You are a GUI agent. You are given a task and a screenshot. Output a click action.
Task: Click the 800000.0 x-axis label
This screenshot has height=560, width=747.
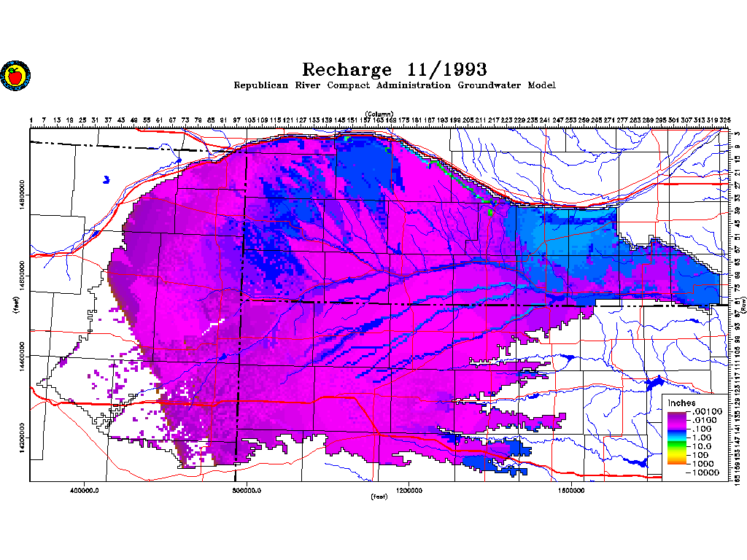coord(248,490)
